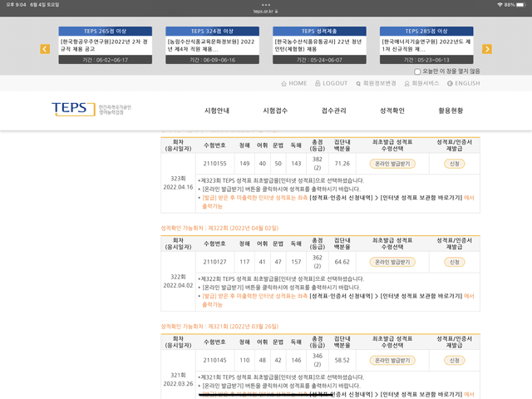Click the right banner carousel arrow

click(487, 49)
